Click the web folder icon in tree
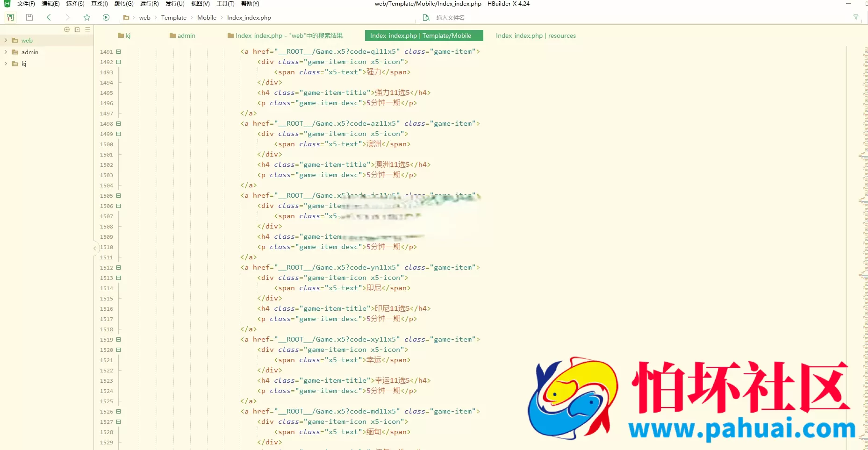The image size is (868, 450). pyautogui.click(x=15, y=41)
